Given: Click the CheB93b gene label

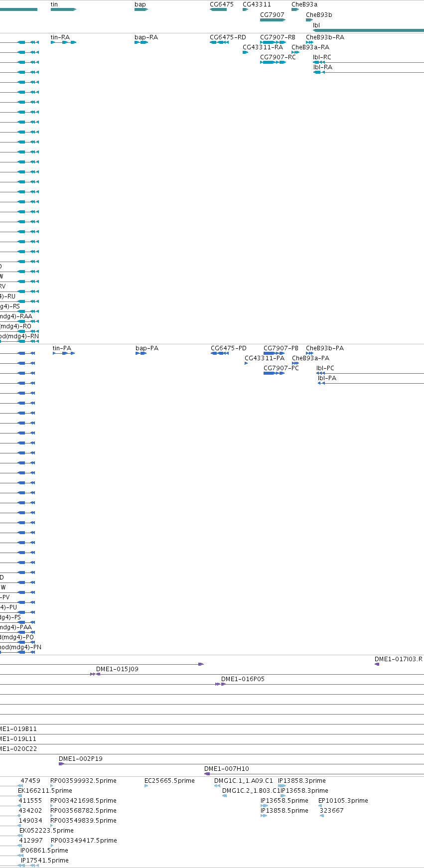Looking at the screenshot, I should (319, 15).
